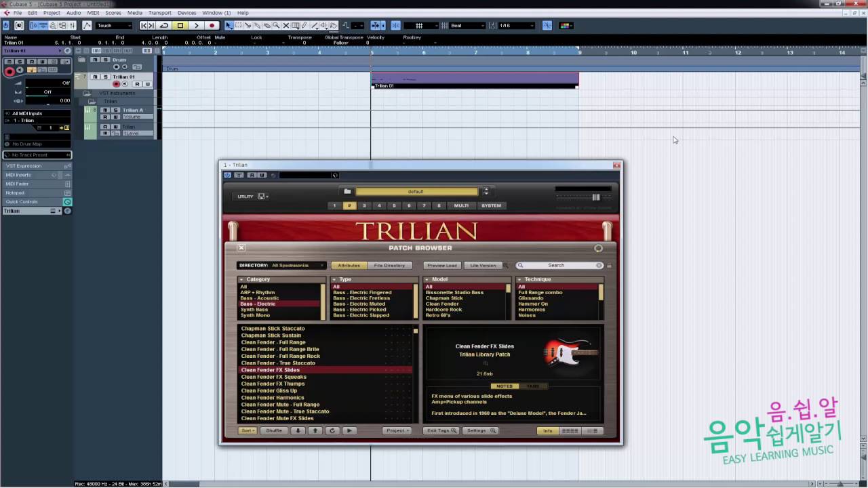The width and height of the screenshot is (868, 488).
Task: Click the Shuffle button
Action: click(274, 431)
